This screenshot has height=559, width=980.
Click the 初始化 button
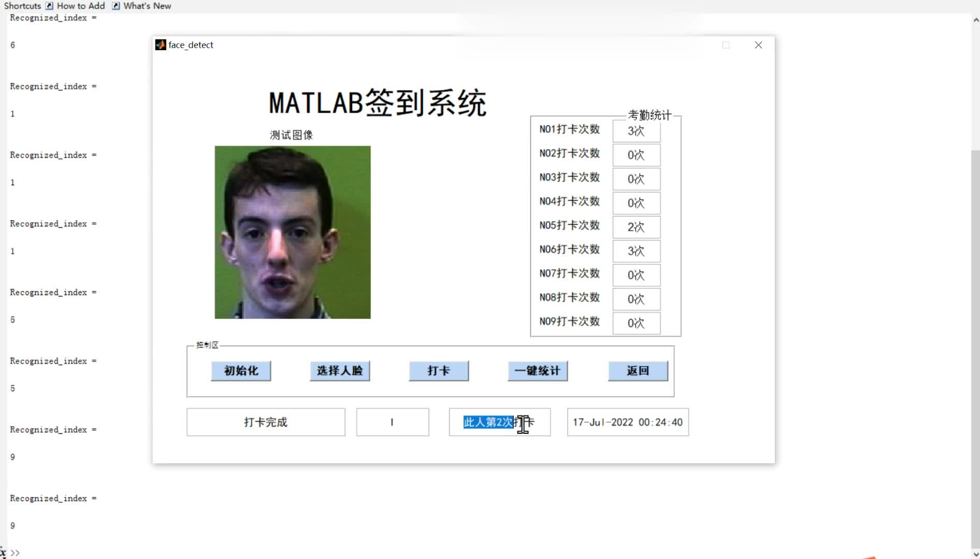click(x=241, y=371)
